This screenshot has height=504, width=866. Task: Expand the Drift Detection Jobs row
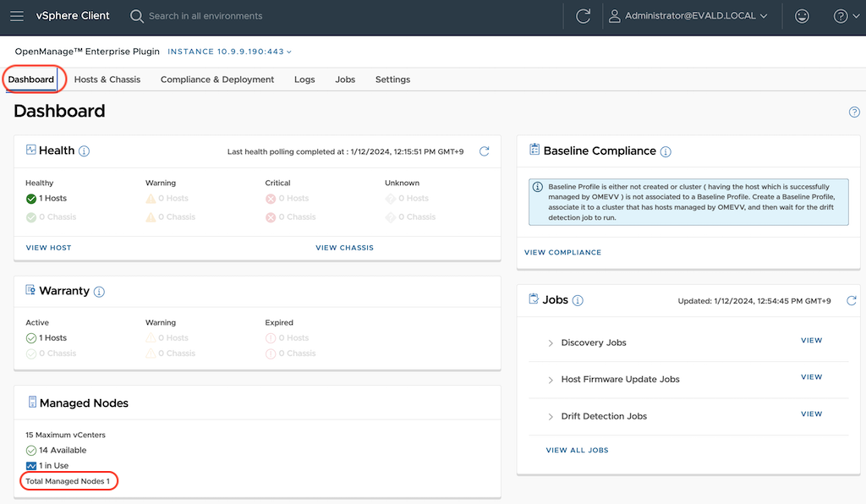550,417
